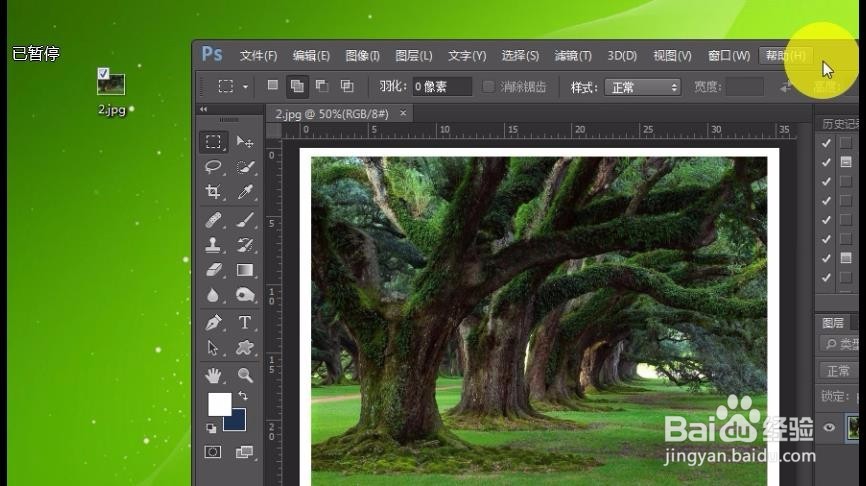Toggle Quick Mask mode
Image resolution: width=866 pixels, height=486 pixels.
tap(213, 452)
